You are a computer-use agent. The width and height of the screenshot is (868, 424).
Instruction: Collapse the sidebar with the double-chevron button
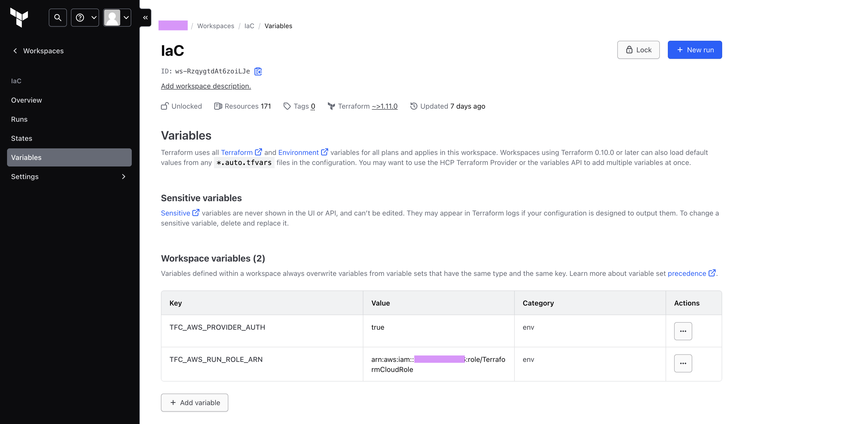point(145,18)
